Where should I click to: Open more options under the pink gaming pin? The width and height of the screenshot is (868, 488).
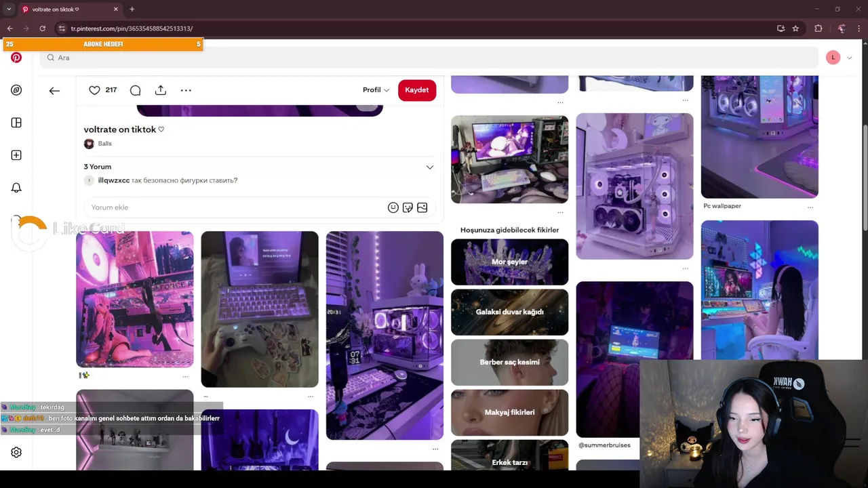click(x=185, y=375)
